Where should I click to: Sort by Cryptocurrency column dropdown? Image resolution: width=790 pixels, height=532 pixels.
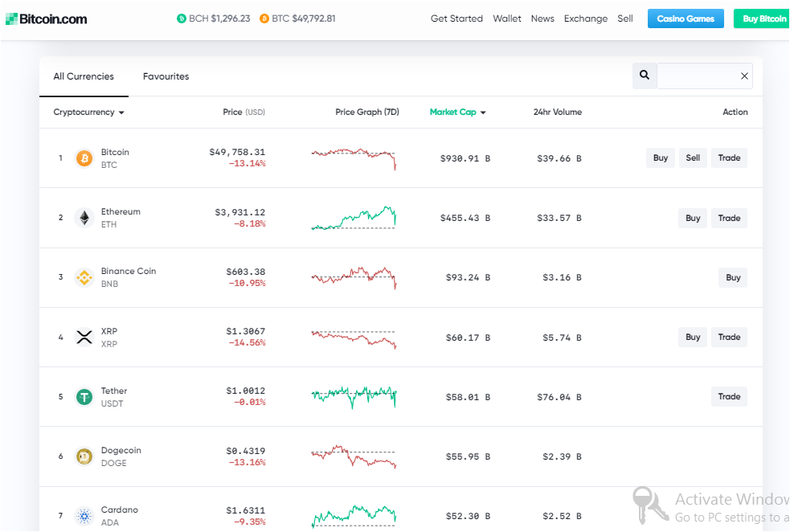[88, 113]
